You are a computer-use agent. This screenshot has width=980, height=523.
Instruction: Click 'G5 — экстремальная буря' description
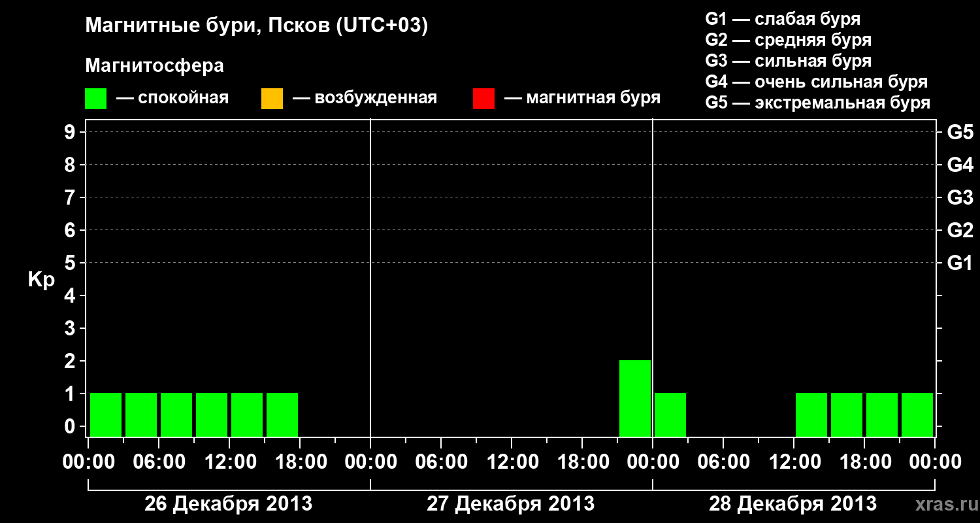pyautogui.click(x=818, y=103)
